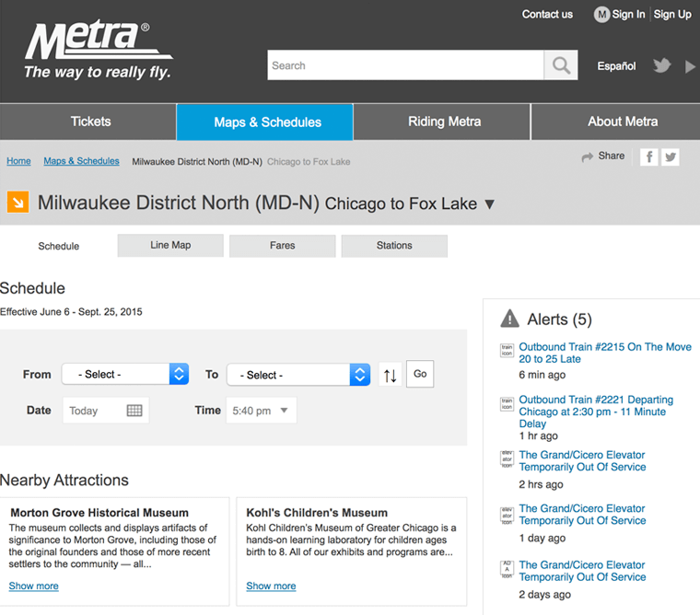Open the From station select dropdown
The height and width of the screenshot is (615, 700).
[125, 374]
